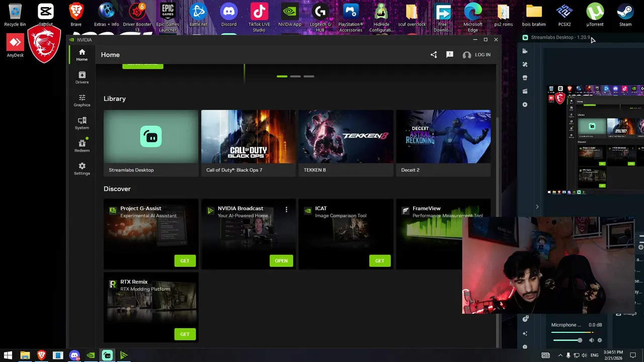Click Streamlabs app store icon
644x362 pixels.
click(x=525, y=78)
